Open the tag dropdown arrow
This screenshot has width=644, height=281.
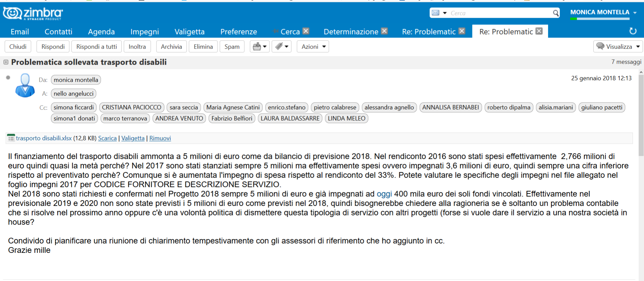(287, 47)
